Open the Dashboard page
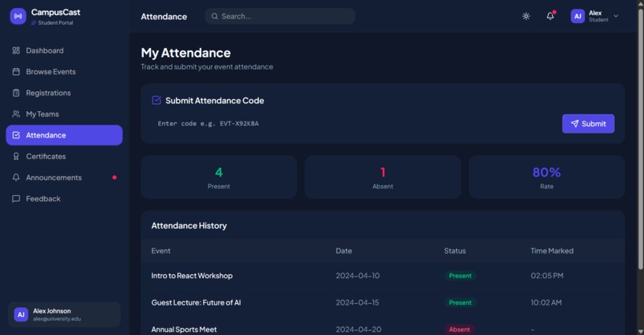 point(64,50)
